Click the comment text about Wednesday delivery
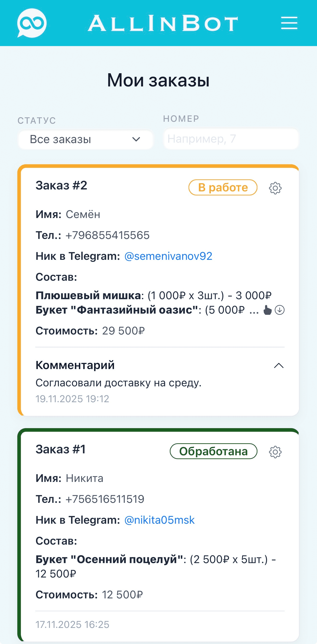The image size is (317, 644). pyautogui.click(x=118, y=383)
